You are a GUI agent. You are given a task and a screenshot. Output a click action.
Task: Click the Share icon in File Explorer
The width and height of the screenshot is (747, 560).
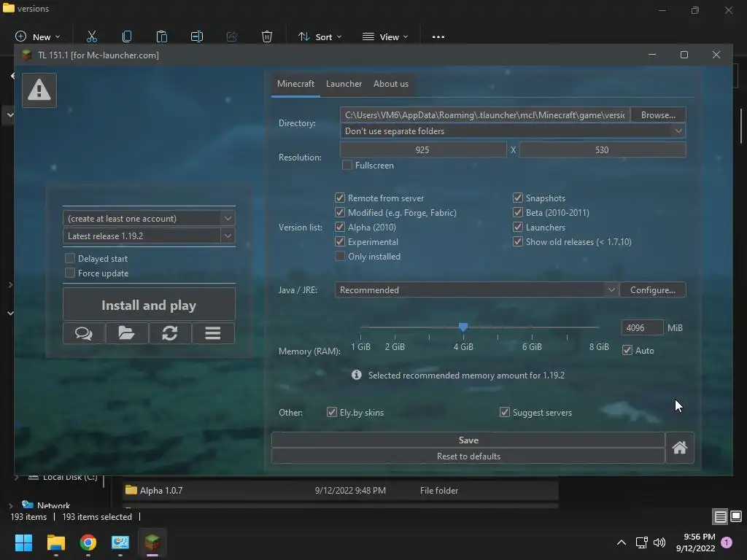point(232,36)
